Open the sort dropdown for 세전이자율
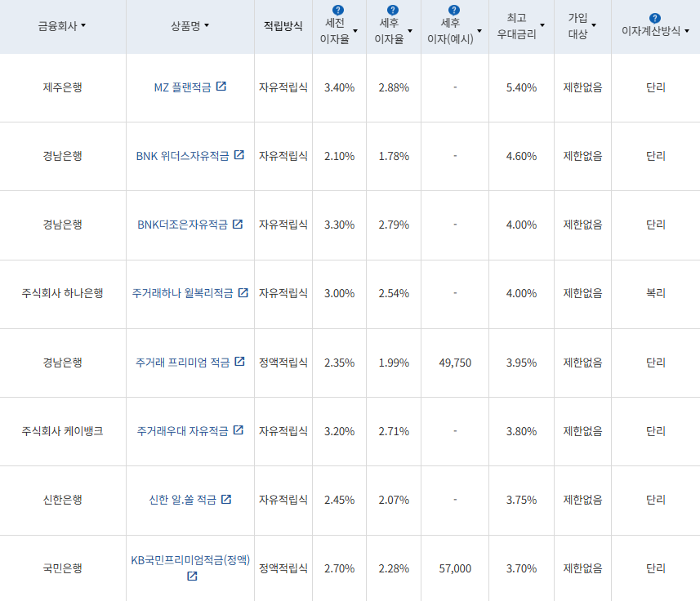700x601 pixels. (x=356, y=29)
